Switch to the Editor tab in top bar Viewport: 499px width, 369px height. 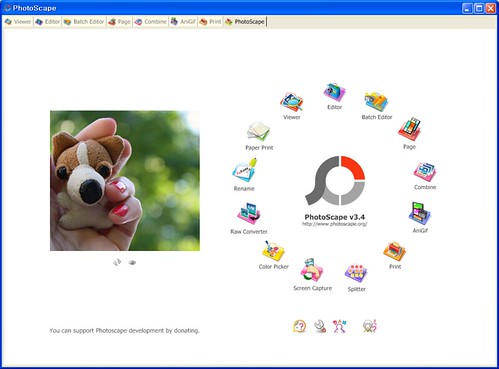pyautogui.click(x=48, y=22)
